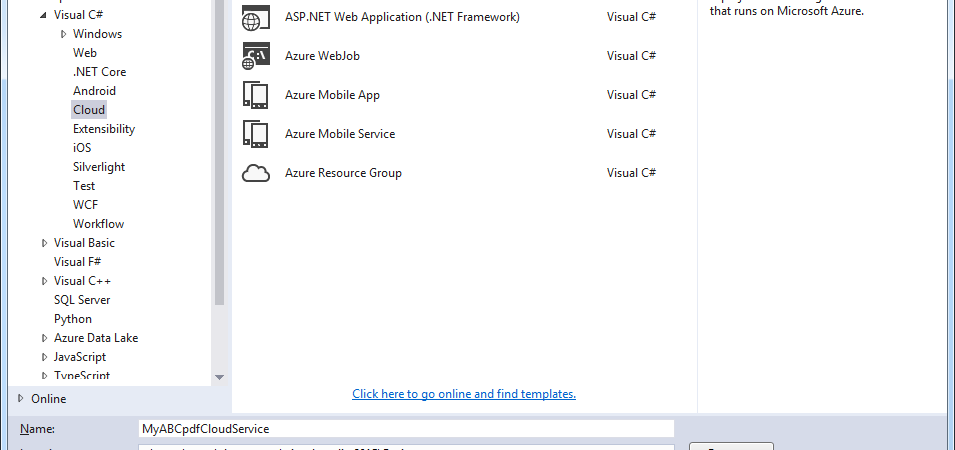955x450 pixels.
Task: Click 'go online and find templates' link
Action: (464, 394)
